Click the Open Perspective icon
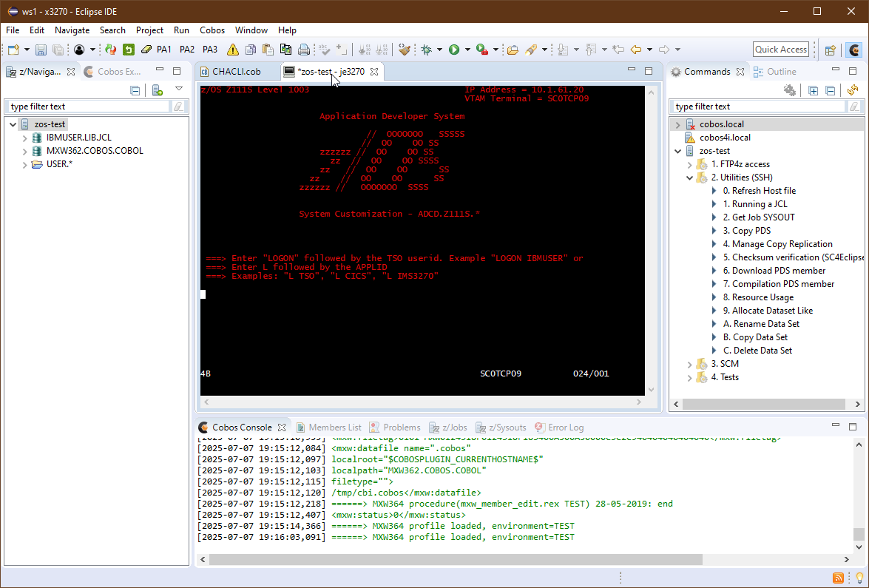The width and height of the screenshot is (869, 588). tap(831, 50)
